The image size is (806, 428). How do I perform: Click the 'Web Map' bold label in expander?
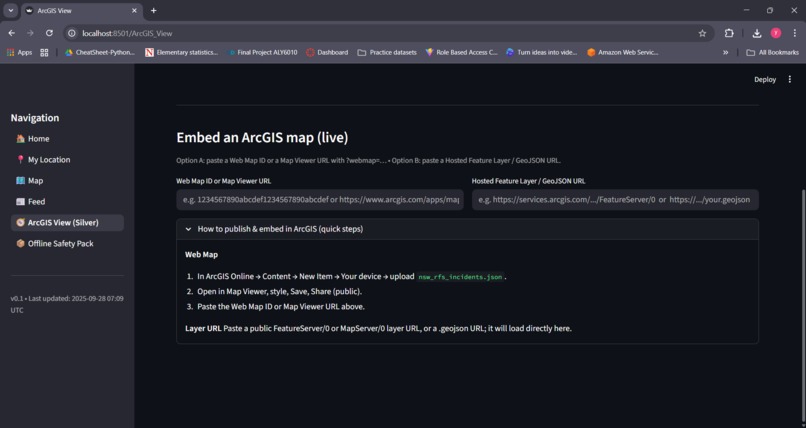[202, 254]
